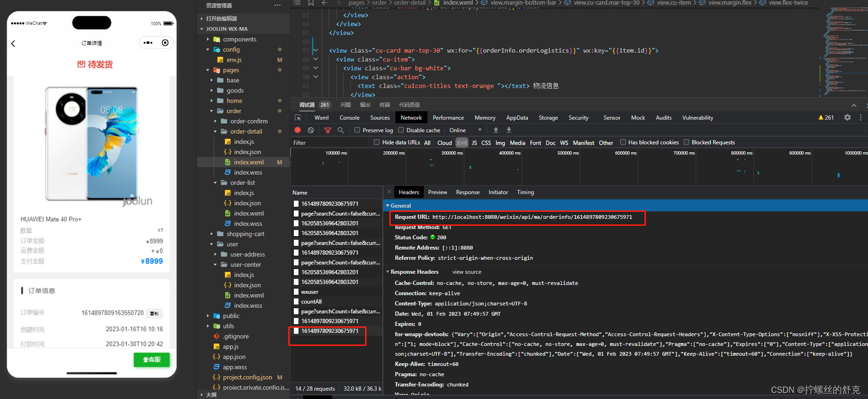Toggle the network filter funnel icon
The height and width of the screenshot is (399, 868).
click(328, 130)
